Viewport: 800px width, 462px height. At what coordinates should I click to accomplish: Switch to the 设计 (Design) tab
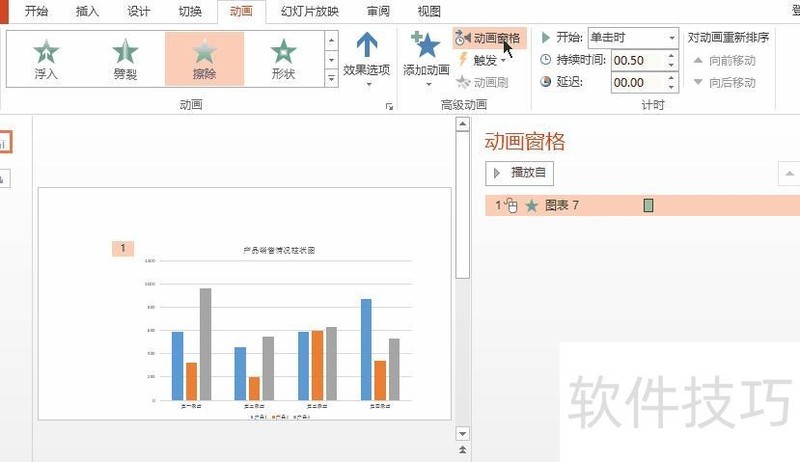(x=138, y=11)
